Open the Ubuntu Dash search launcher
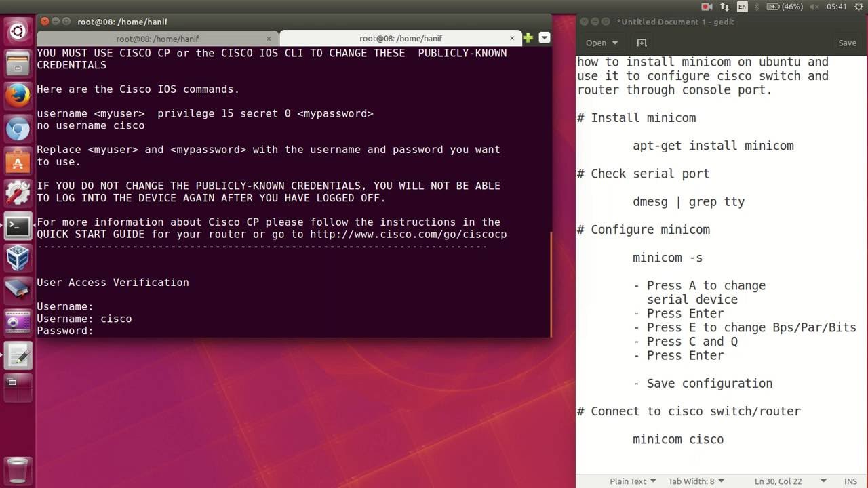This screenshot has width=868, height=488. tap(18, 31)
